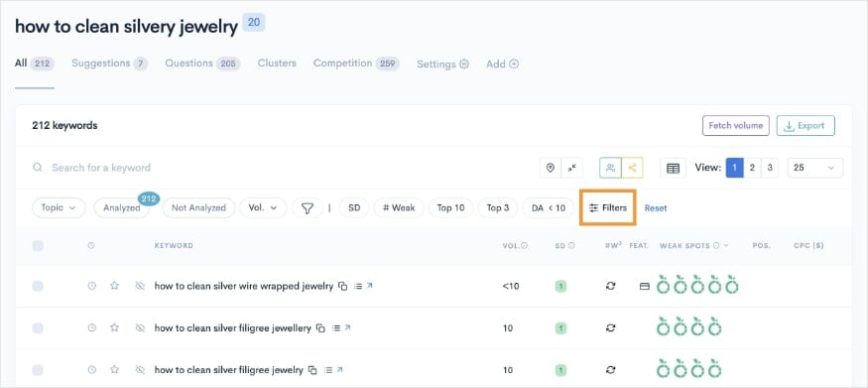Switch to the Suggestions tab
The height and width of the screenshot is (388, 868).
coord(109,64)
